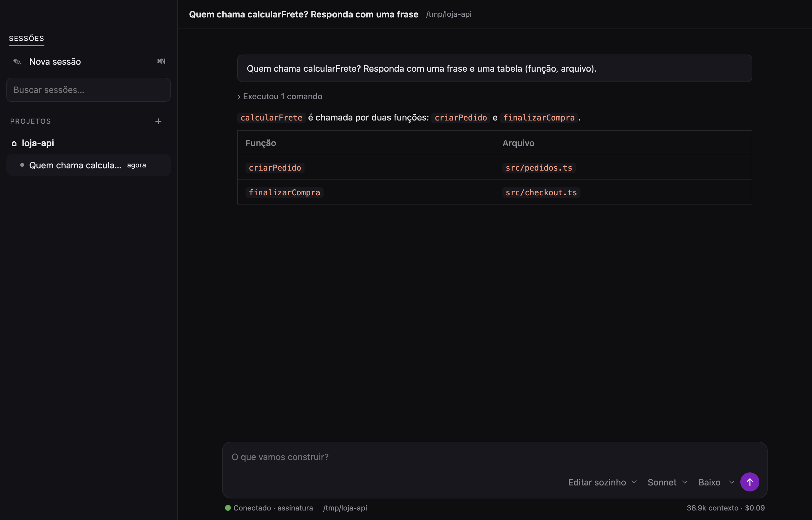
Task: Switch to the SESSÕES tab
Action: (x=26, y=38)
